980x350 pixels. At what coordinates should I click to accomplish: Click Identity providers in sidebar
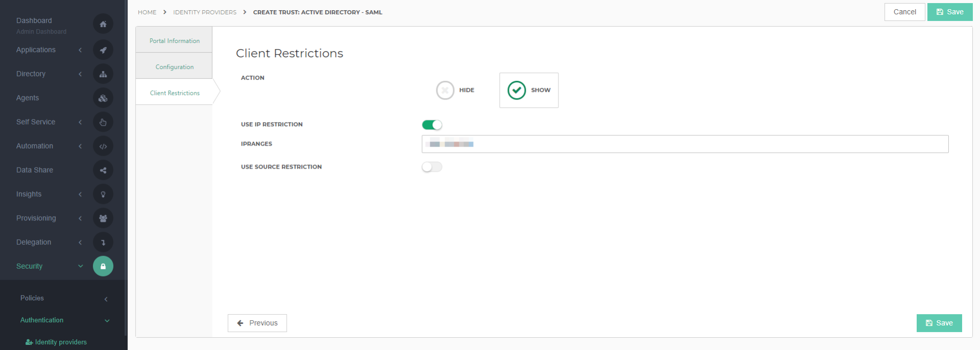56,342
